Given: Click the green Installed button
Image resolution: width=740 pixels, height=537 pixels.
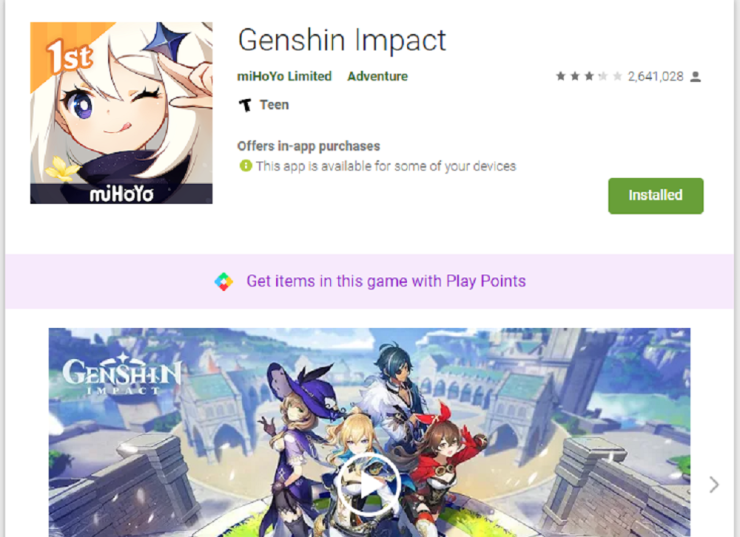Looking at the screenshot, I should pyautogui.click(x=656, y=195).
